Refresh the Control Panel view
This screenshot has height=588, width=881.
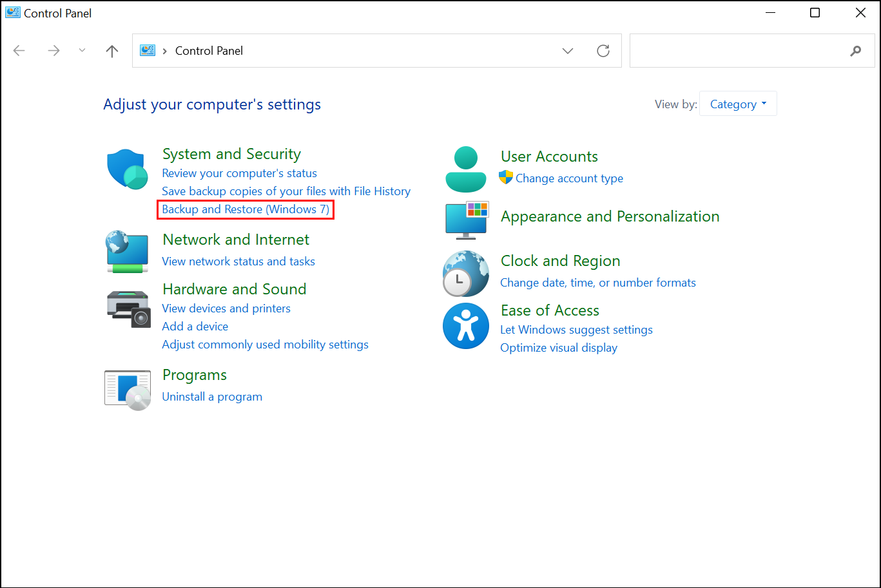603,51
